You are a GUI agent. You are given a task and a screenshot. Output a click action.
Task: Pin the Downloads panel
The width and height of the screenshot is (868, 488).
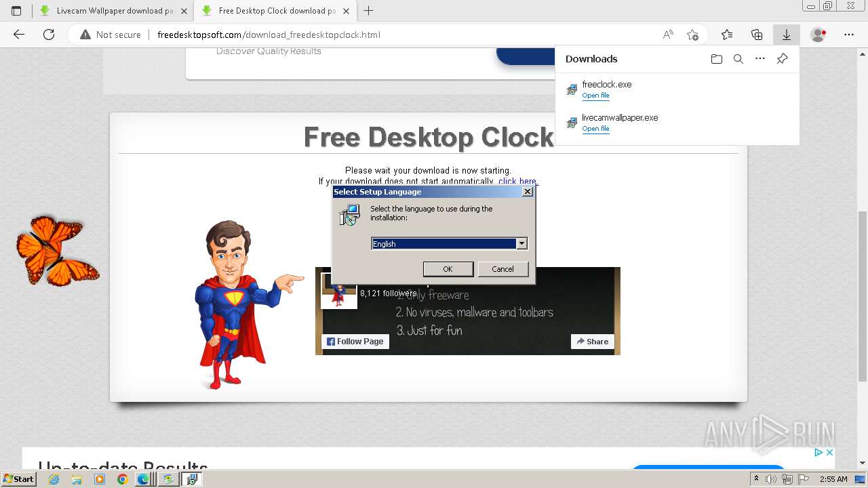click(x=782, y=59)
